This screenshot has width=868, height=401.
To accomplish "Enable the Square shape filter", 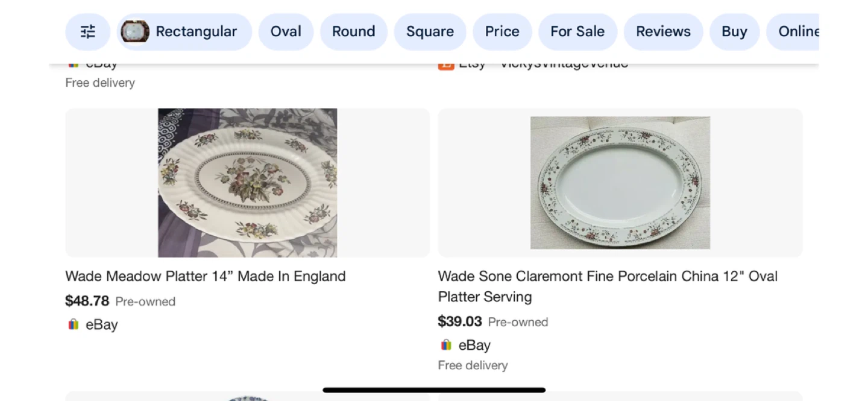I will [430, 32].
